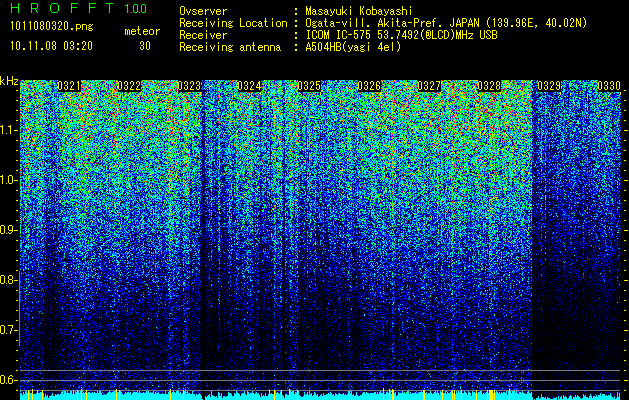
Task: Click the Receiver field label
Action: [x=203, y=35]
